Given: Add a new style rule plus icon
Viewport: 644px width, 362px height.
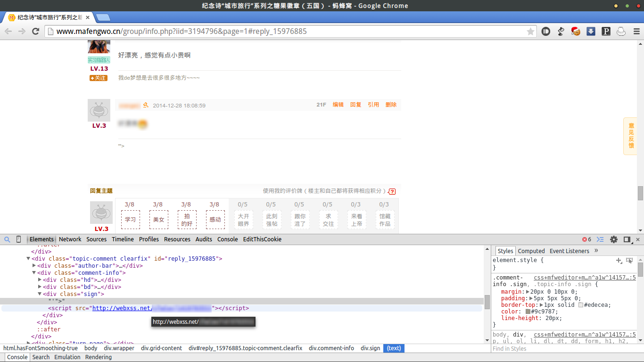Looking at the screenshot, I should pyautogui.click(x=619, y=260).
